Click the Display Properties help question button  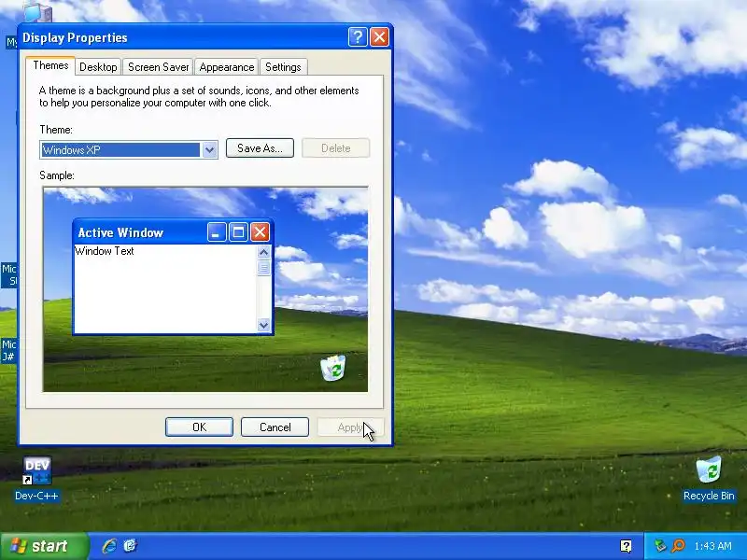point(358,36)
